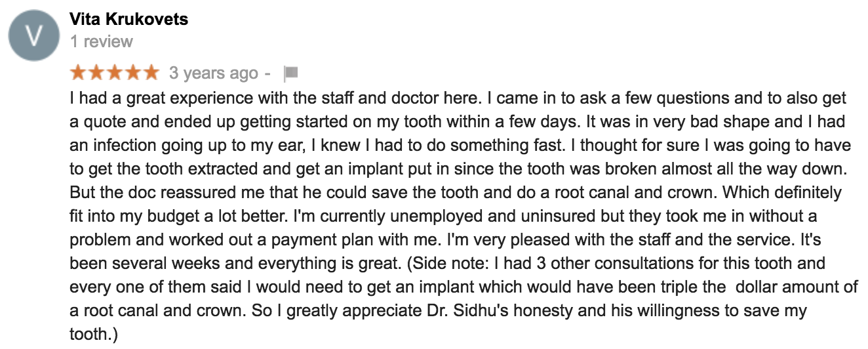This screenshot has width=868, height=349.
Task: Click the flag icon to report review
Action: (x=290, y=72)
